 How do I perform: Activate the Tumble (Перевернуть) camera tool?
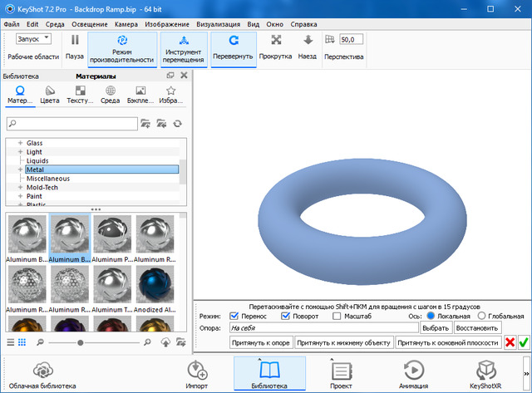click(234, 47)
